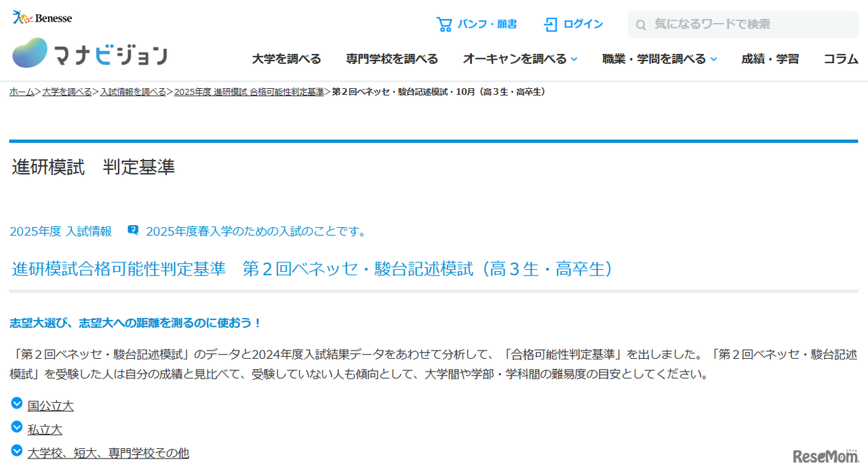The height and width of the screenshot is (472, 868).
Task: Select 成績・学習 from the top navigation
Action: (x=770, y=59)
